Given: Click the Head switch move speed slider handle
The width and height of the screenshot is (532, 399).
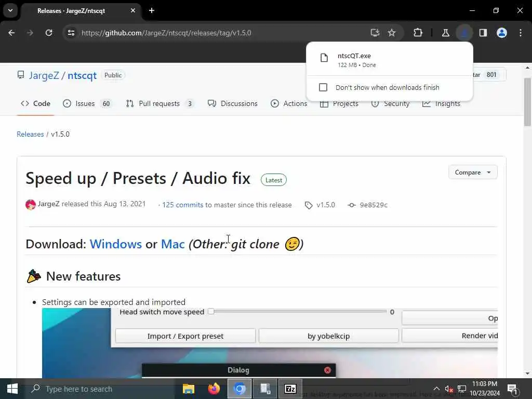Looking at the screenshot, I should coord(211,312).
